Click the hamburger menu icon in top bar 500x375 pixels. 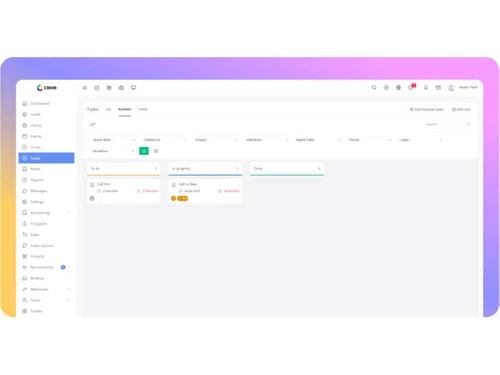point(85,88)
